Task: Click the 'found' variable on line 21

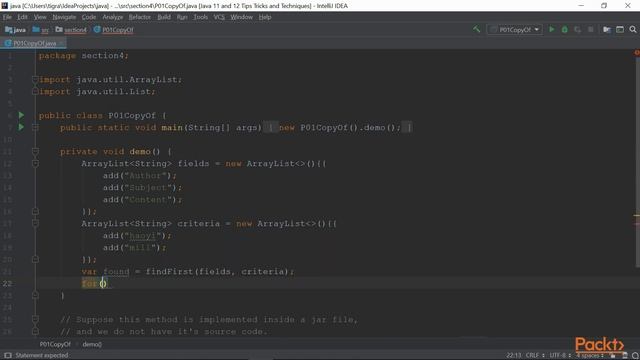Action: click(x=116, y=271)
